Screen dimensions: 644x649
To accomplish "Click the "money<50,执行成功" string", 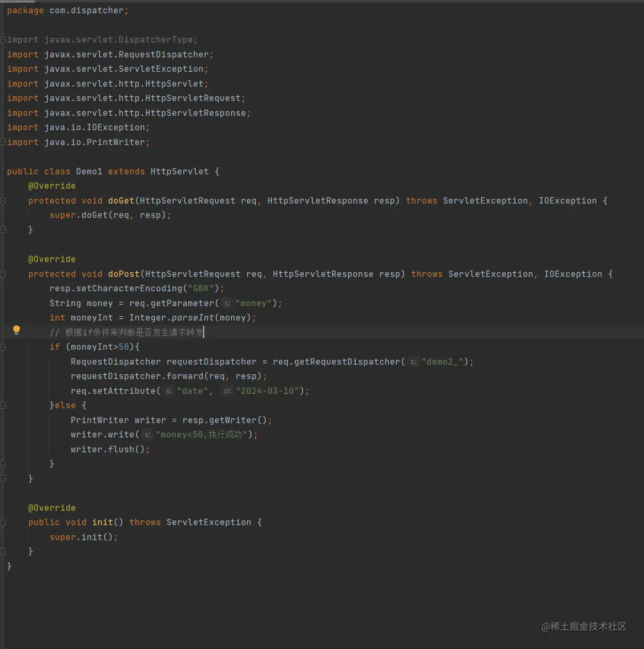I will 202,435.
